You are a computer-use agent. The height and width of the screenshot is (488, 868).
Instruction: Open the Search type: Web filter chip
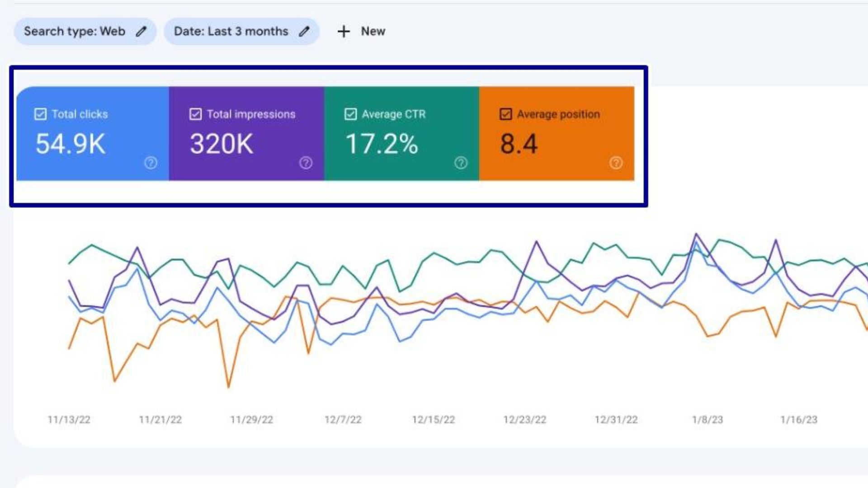[x=75, y=31]
